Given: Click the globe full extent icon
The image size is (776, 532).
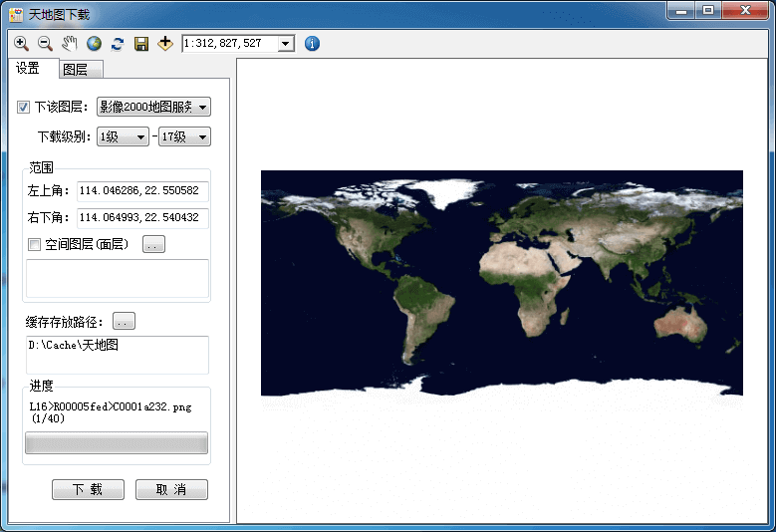Looking at the screenshot, I should point(94,44).
